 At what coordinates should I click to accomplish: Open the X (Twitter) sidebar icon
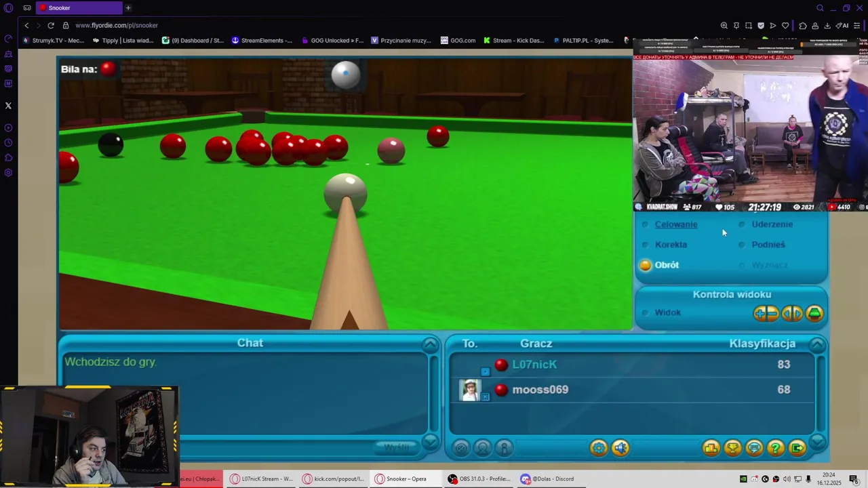pos(8,106)
